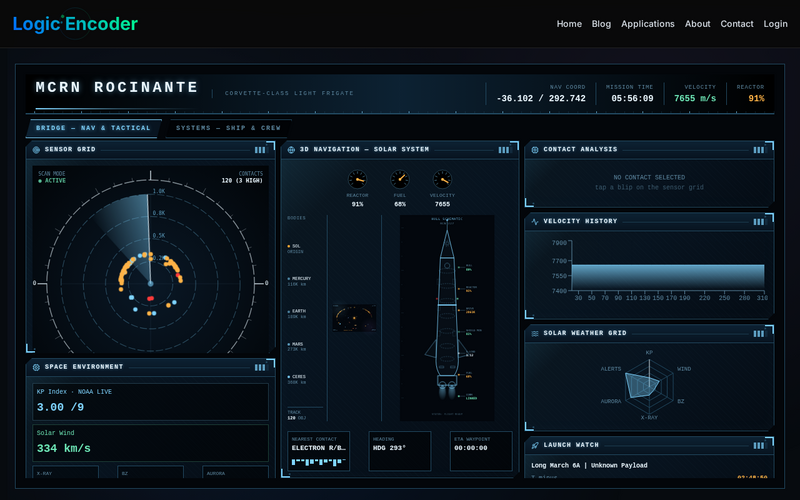
Task: Click the Sensor Grid radar icon
Action: coord(36,149)
